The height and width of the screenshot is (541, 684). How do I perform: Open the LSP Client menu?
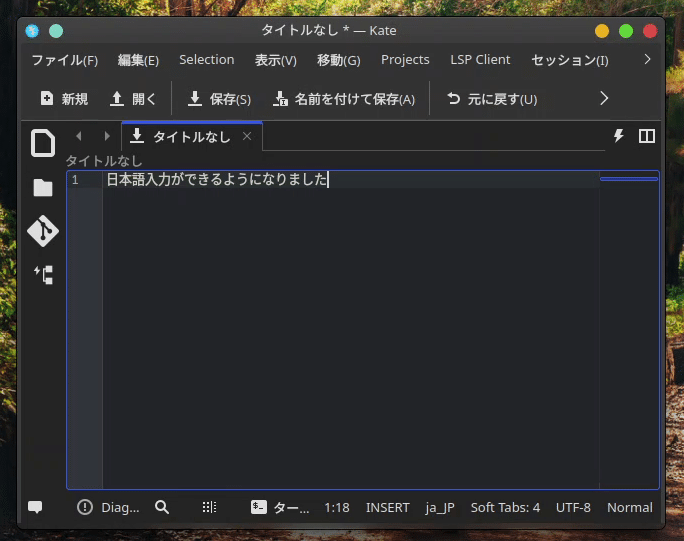pos(480,59)
